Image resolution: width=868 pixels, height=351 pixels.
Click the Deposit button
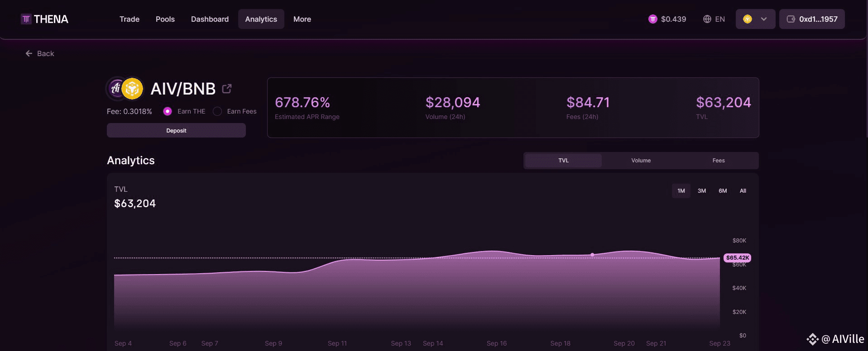(x=176, y=130)
